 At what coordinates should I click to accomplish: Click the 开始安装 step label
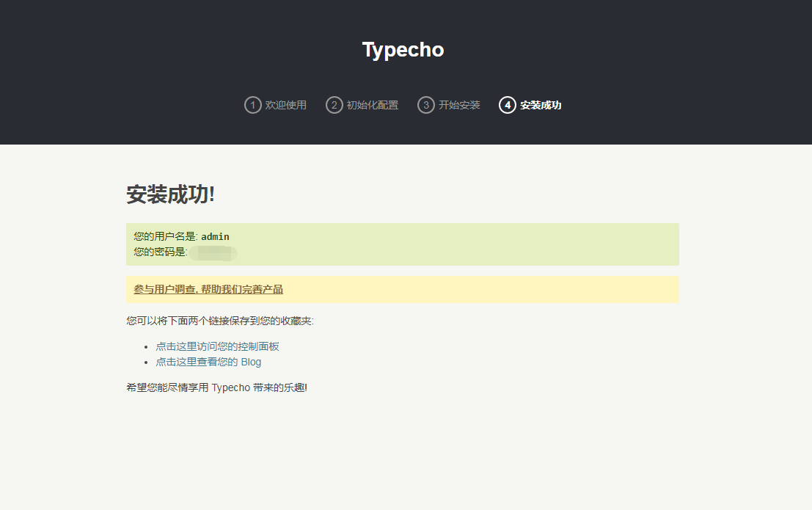pyautogui.click(x=459, y=105)
